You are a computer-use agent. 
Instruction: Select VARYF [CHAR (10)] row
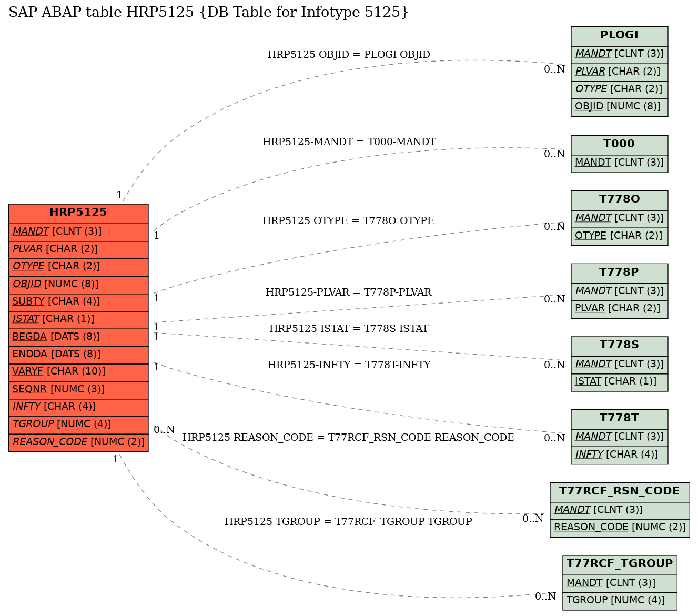(x=78, y=372)
